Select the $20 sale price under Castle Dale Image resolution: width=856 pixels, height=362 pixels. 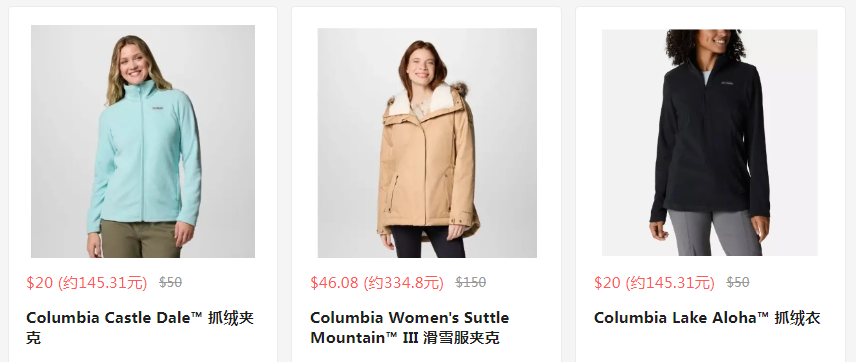pos(87,283)
